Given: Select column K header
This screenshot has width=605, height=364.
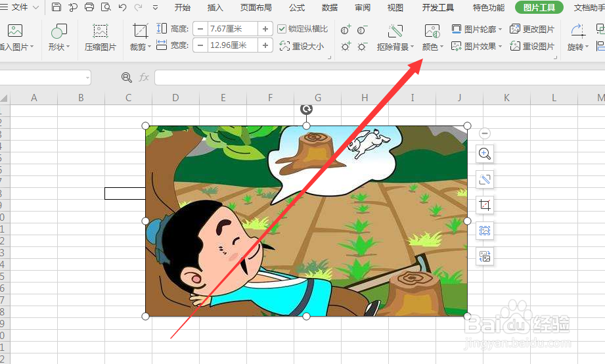Looking at the screenshot, I should 506,98.
